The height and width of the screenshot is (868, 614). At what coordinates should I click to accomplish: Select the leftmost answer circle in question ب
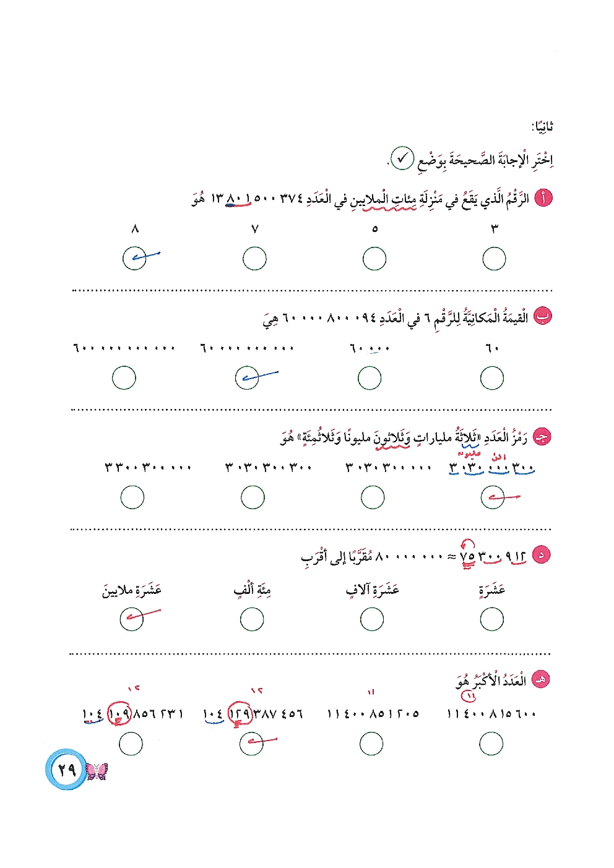pyautogui.click(x=124, y=378)
